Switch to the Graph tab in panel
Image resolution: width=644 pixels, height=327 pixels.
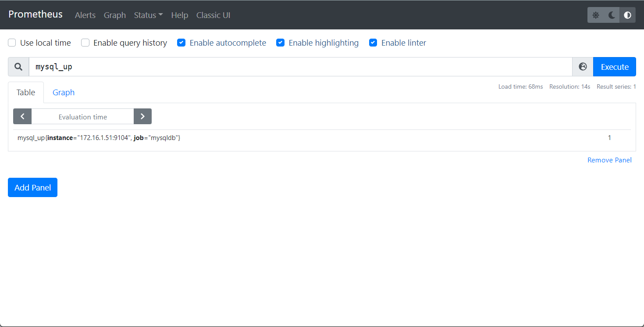[x=64, y=92]
